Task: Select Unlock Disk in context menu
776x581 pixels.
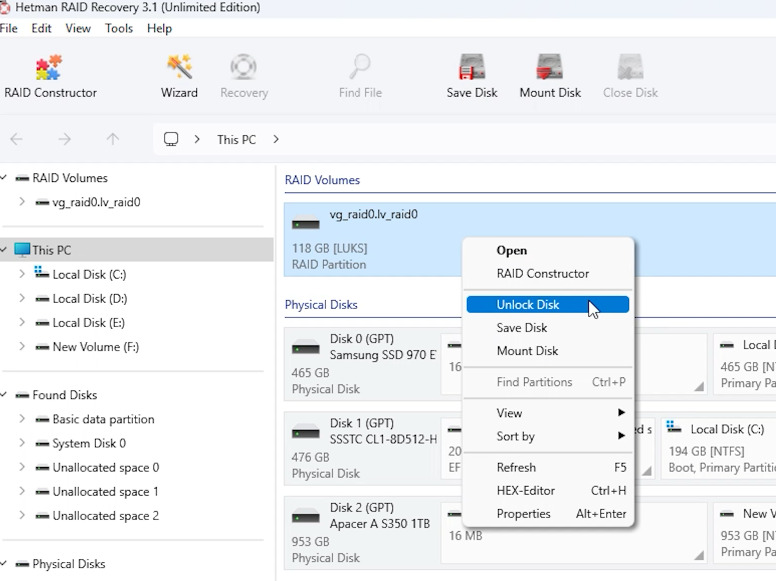Action: pos(548,305)
